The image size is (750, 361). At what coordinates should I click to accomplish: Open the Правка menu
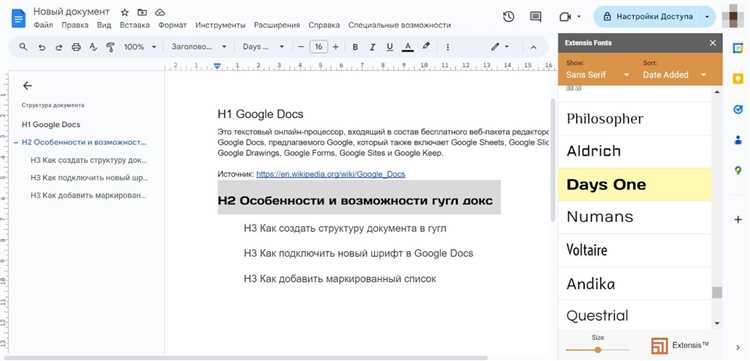pyautogui.click(x=75, y=25)
